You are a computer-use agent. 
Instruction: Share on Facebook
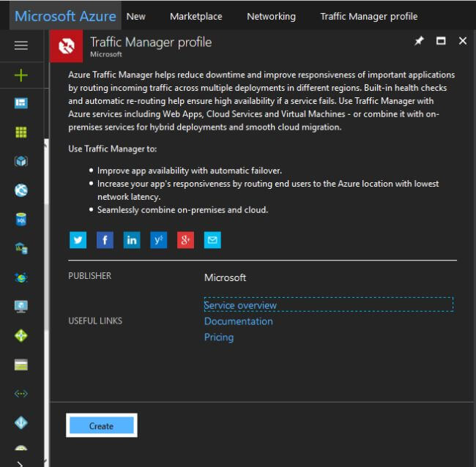tap(105, 240)
